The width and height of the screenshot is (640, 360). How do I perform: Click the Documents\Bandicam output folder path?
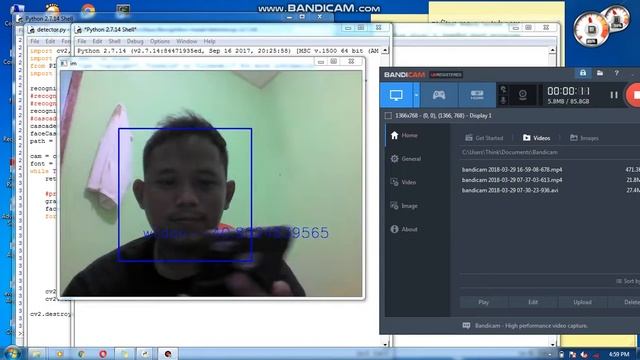pos(510,152)
